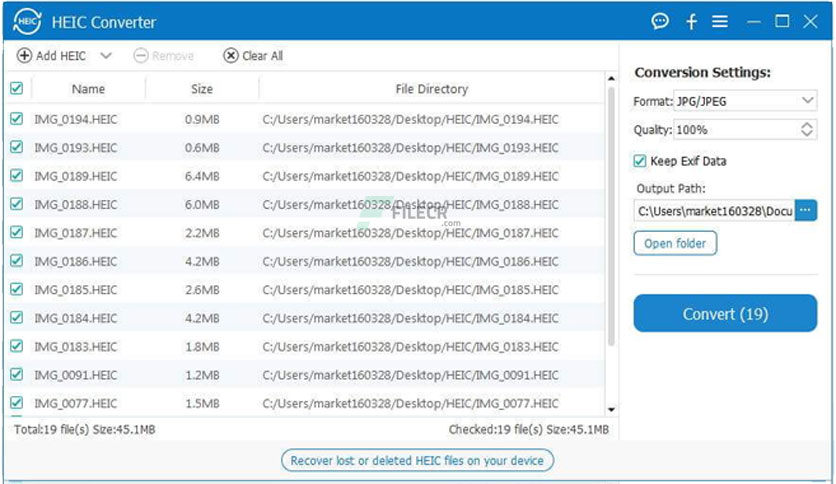Click the 2.2MB size cell
This screenshot has width=836, height=484.
tap(202, 233)
